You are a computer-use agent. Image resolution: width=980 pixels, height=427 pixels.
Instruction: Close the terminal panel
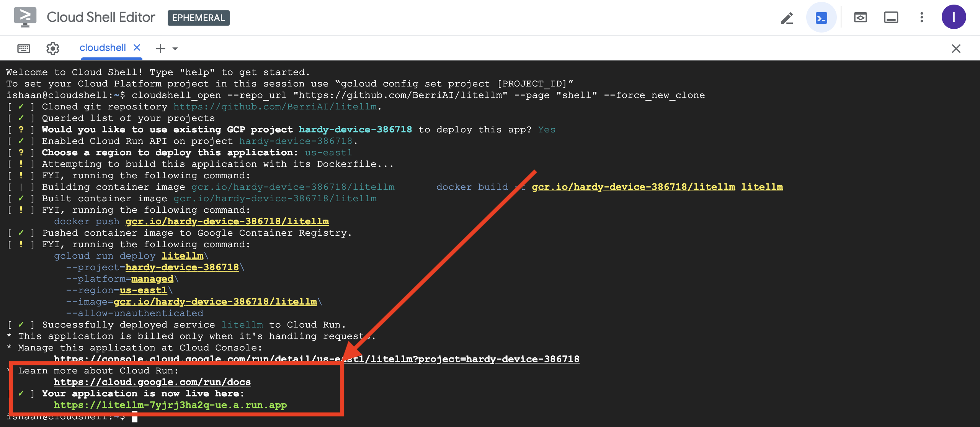[x=956, y=49]
